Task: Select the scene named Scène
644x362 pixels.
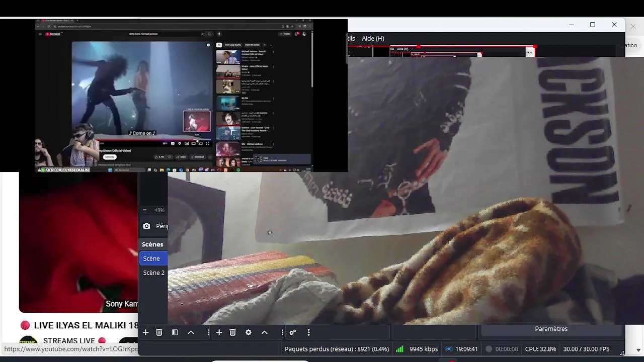Action: coord(153,258)
